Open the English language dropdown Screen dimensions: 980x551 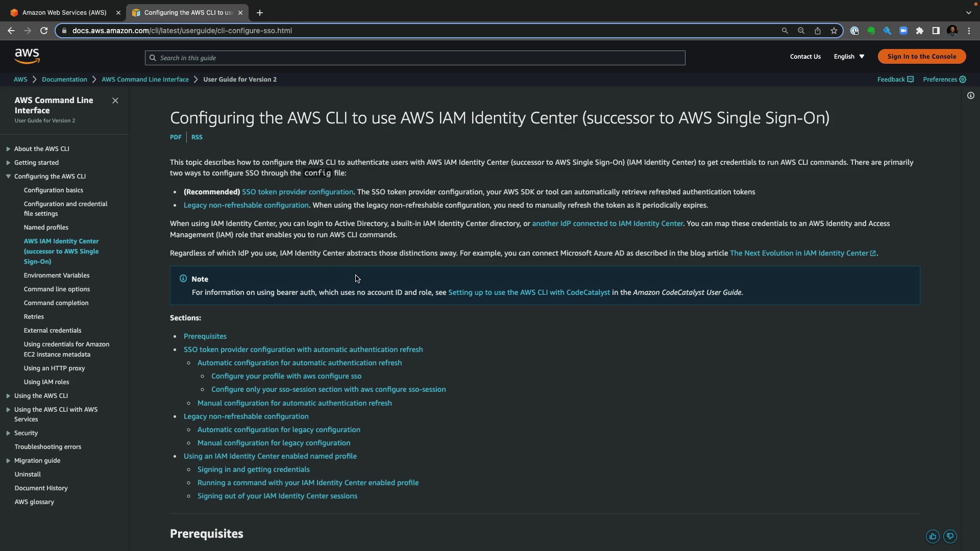click(x=849, y=57)
